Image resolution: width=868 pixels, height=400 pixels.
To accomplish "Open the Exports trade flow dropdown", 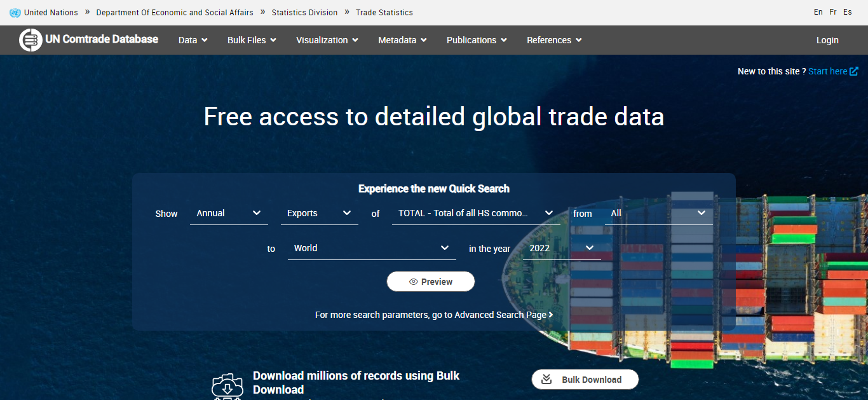I will 319,213.
